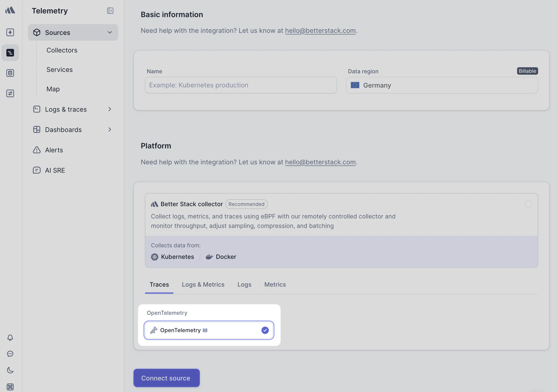Select Better Stack collector radio button
This screenshot has height=392, width=558.
point(528,204)
